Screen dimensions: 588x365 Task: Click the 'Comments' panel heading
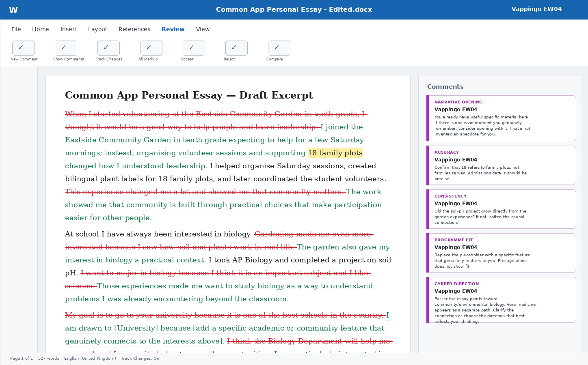click(445, 87)
